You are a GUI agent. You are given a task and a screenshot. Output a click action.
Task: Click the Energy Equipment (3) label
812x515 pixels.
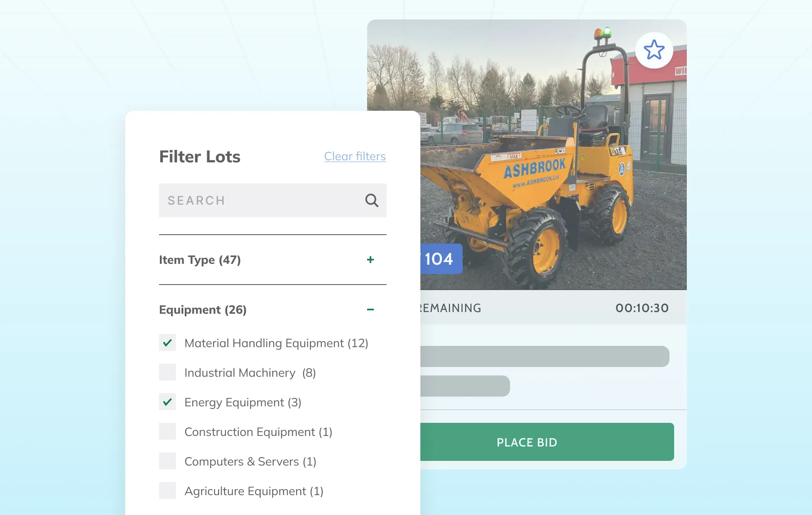pos(243,402)
